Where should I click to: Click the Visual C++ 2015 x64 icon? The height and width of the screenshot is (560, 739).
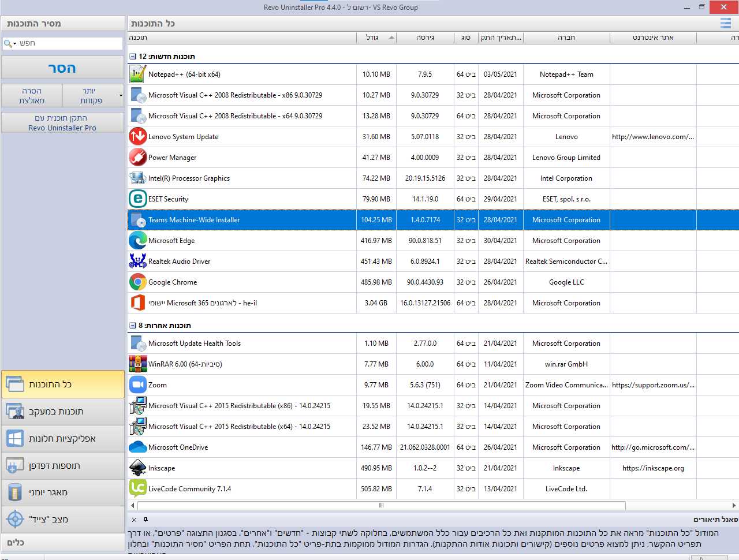click(137, 427)
